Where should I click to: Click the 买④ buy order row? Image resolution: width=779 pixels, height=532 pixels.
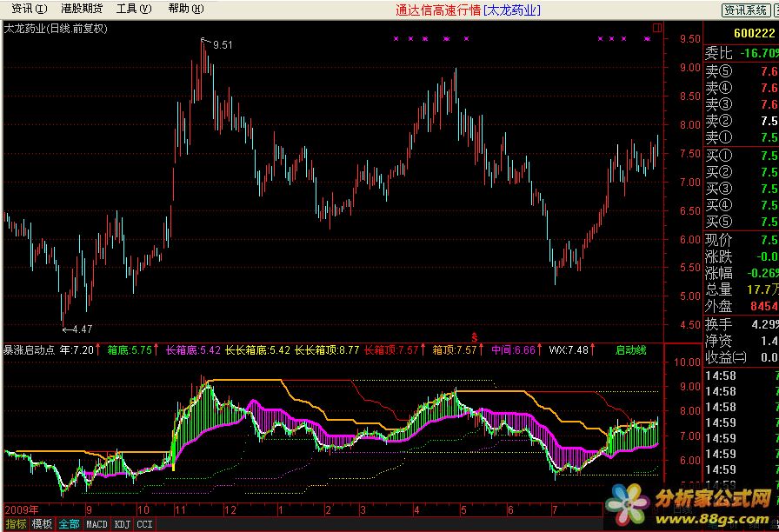tap(742, 205)
